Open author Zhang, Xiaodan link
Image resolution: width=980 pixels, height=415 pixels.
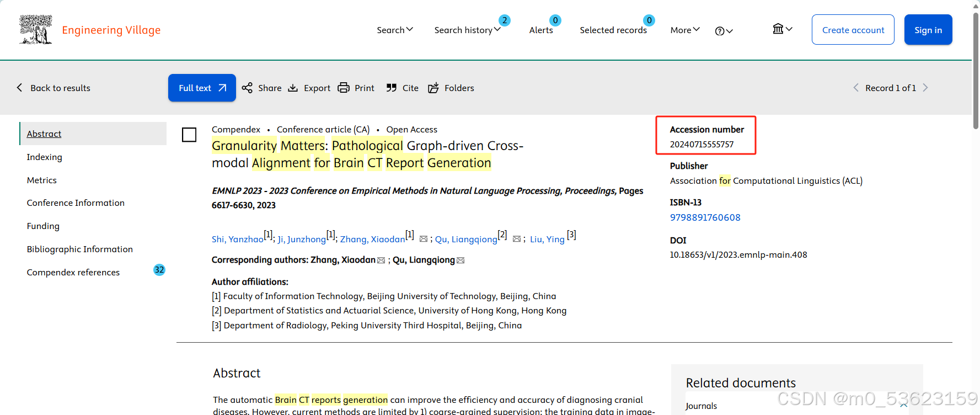click(372, 239)
